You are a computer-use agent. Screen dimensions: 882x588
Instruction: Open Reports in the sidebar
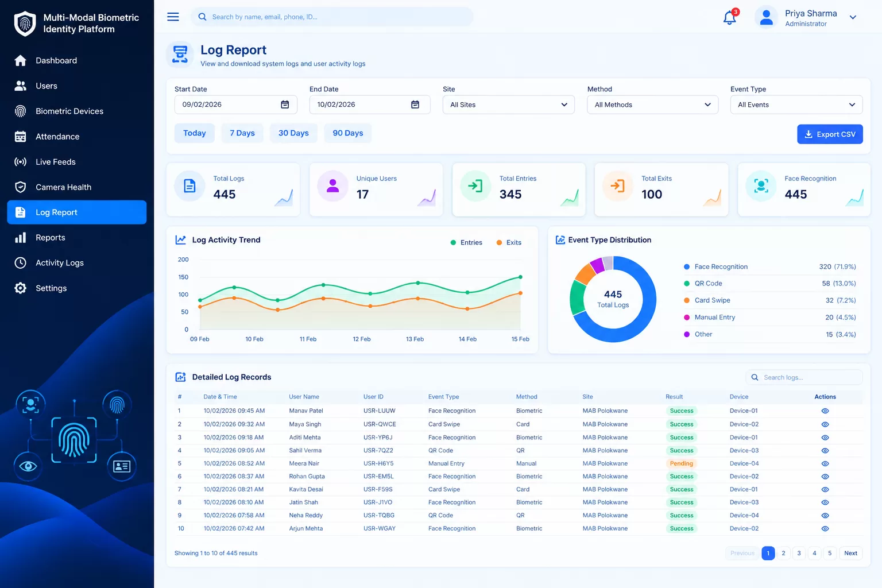(76, 237)
